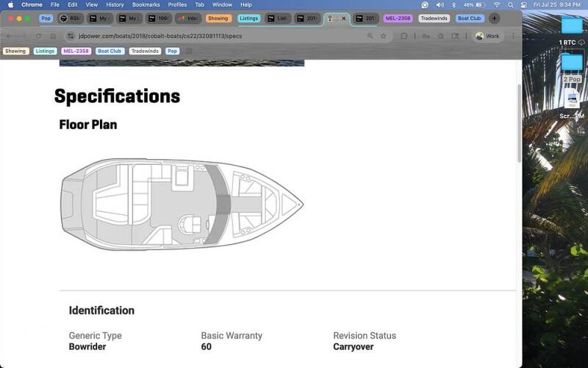Open the Bookmarks menu

(146, 5)
